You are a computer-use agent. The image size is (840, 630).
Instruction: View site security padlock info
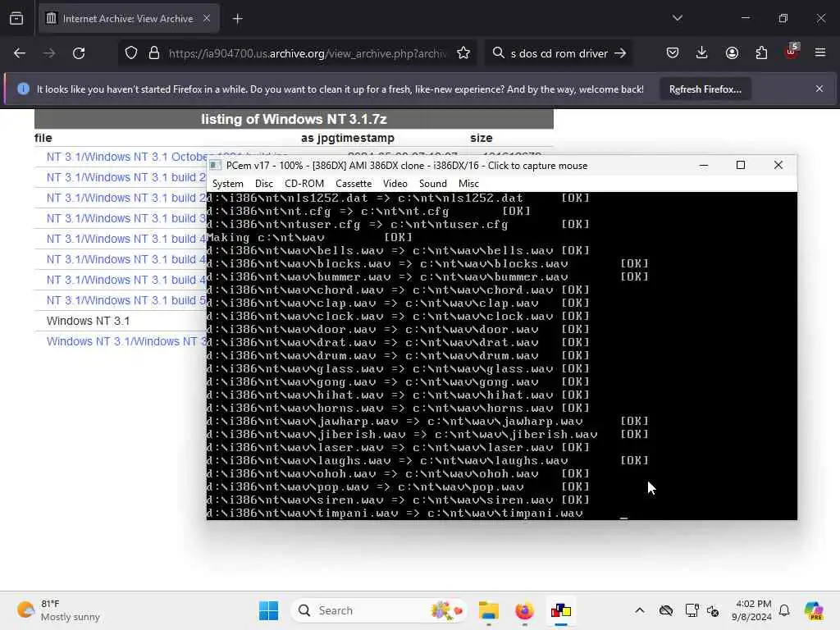coord(154,53)
